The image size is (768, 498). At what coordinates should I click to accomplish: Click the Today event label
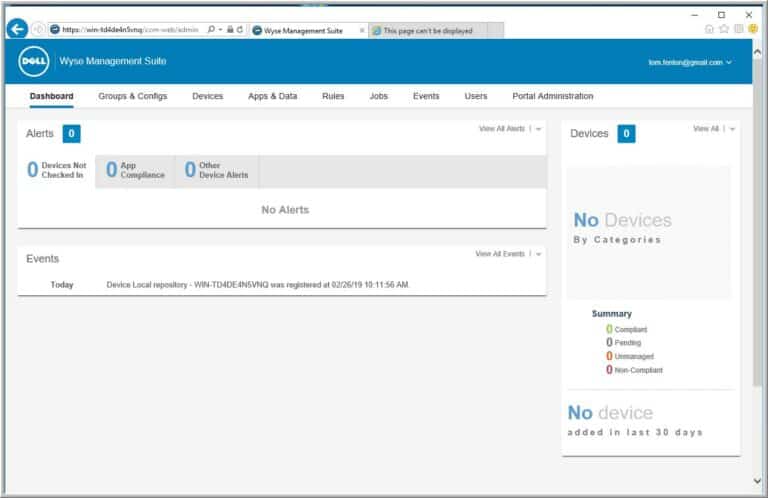point(62,285)
